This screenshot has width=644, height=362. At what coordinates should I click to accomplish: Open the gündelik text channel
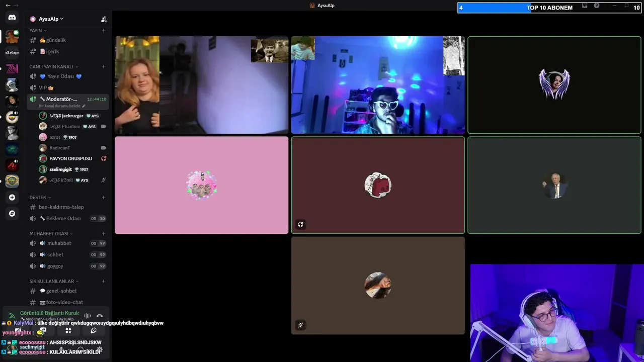tap(68, 40)
